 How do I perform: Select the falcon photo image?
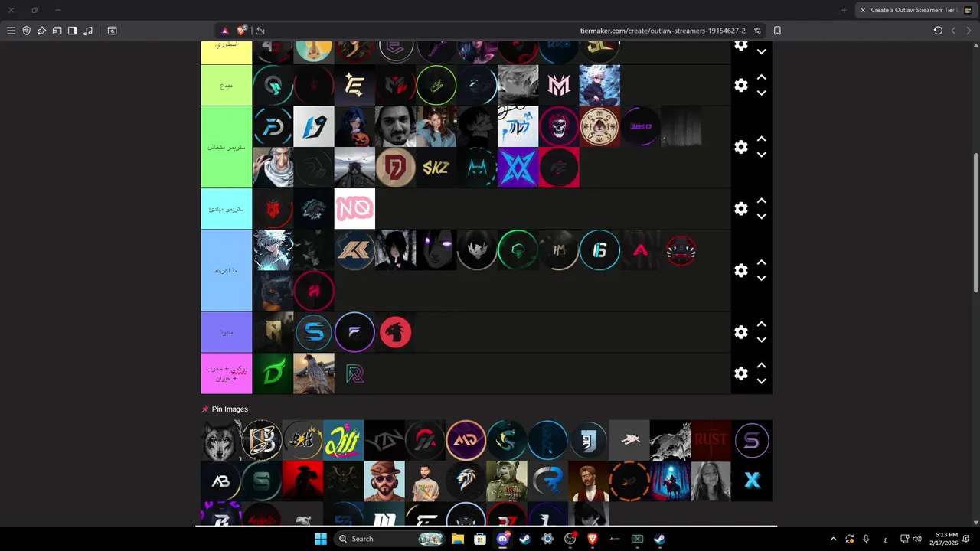click(314, 373)
